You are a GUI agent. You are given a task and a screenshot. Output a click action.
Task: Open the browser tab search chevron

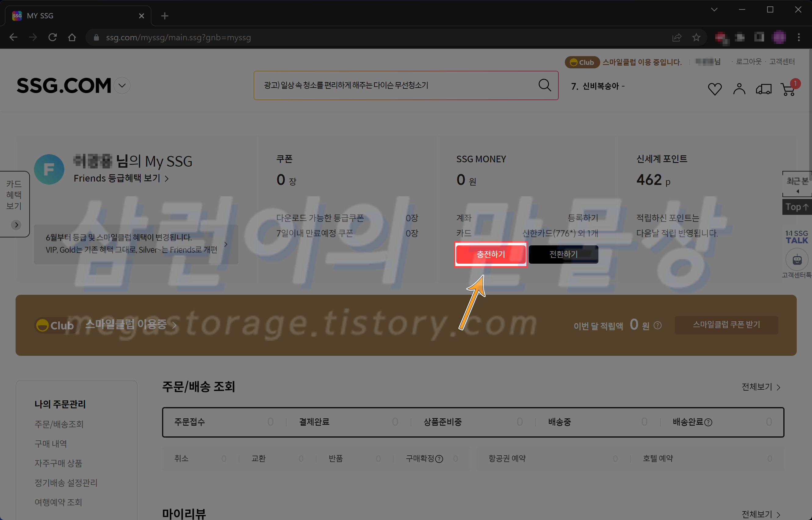coord(714,9)
